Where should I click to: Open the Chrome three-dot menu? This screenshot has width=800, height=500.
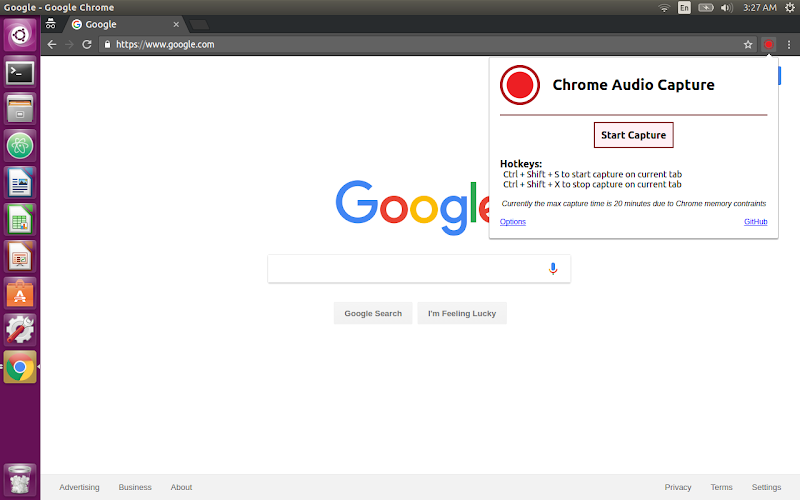coord(789,44)
